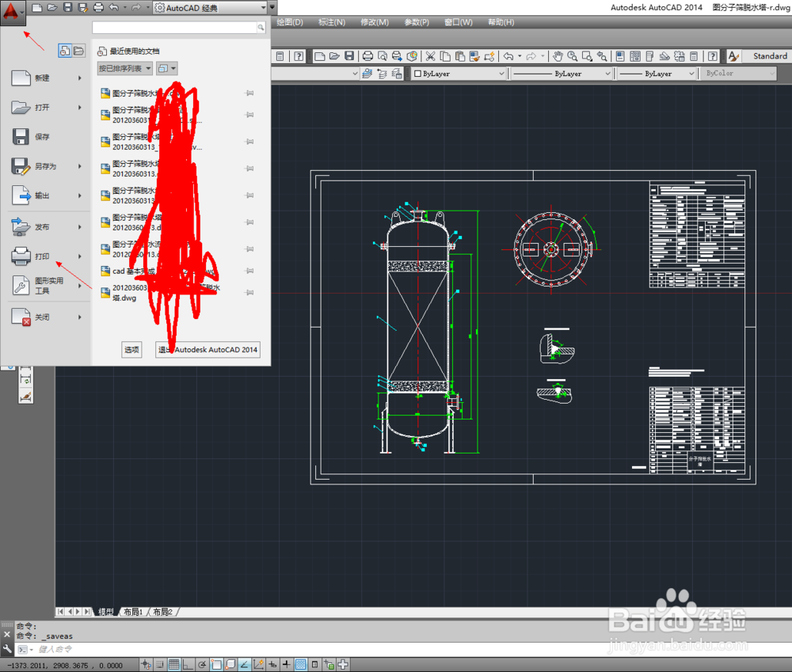
Task: Click the 键入命令 command line input
Action: point(404,649)
